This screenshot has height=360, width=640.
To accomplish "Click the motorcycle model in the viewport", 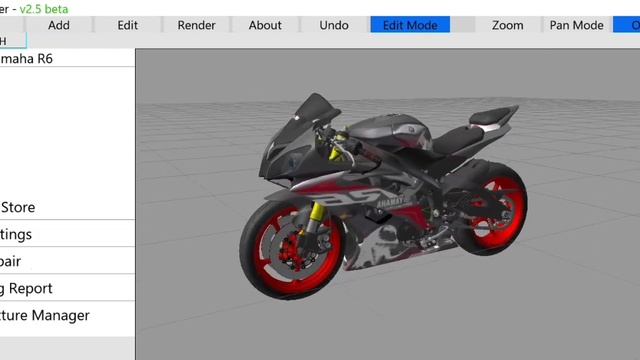I will tap(383, 196).
